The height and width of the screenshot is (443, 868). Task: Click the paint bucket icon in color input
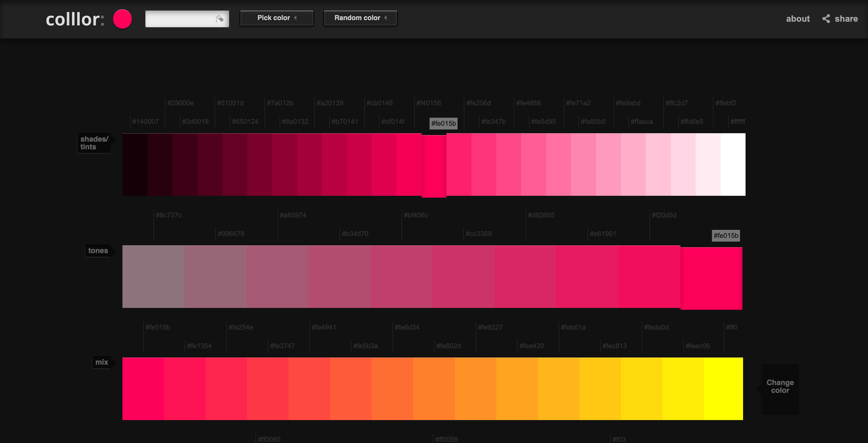pyautogui.click(x=220, y=19)
